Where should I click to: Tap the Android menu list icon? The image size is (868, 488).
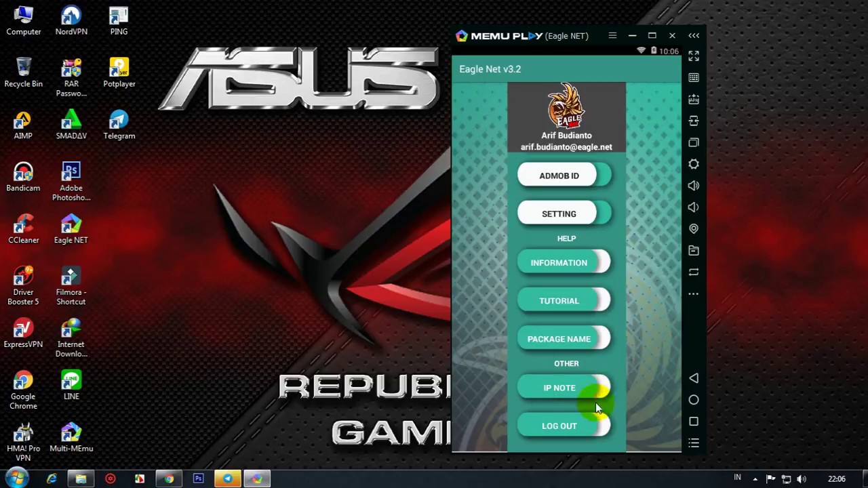(694, 443)
